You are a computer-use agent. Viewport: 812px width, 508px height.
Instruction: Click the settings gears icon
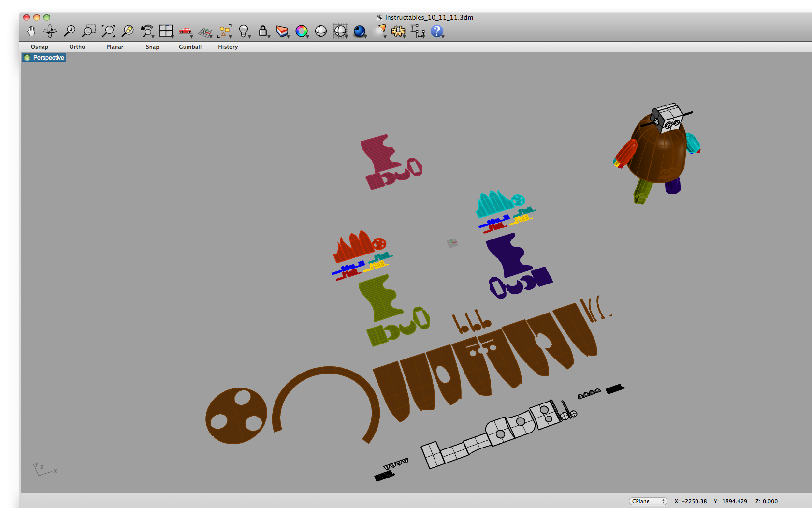tap(398, 30)
